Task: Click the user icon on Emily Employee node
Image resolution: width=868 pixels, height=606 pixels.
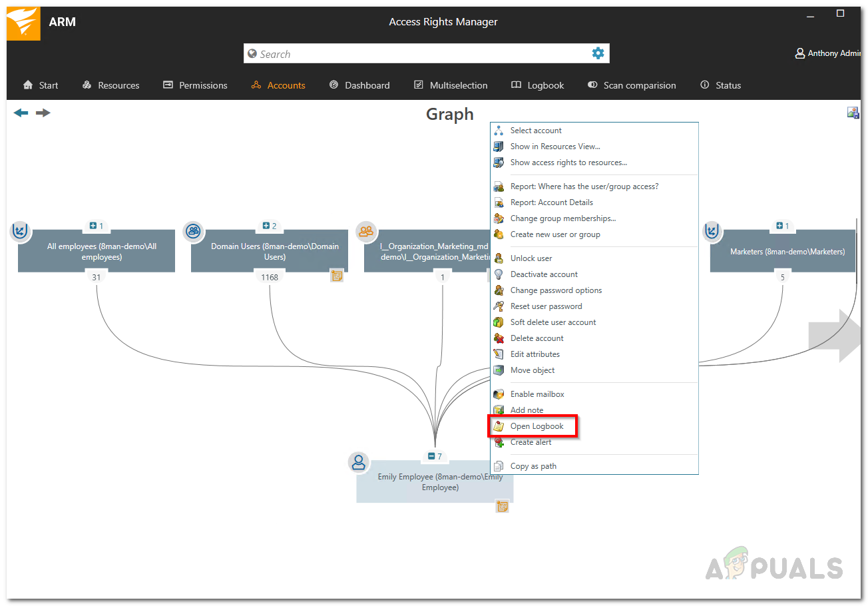Action: pos(359,462)
